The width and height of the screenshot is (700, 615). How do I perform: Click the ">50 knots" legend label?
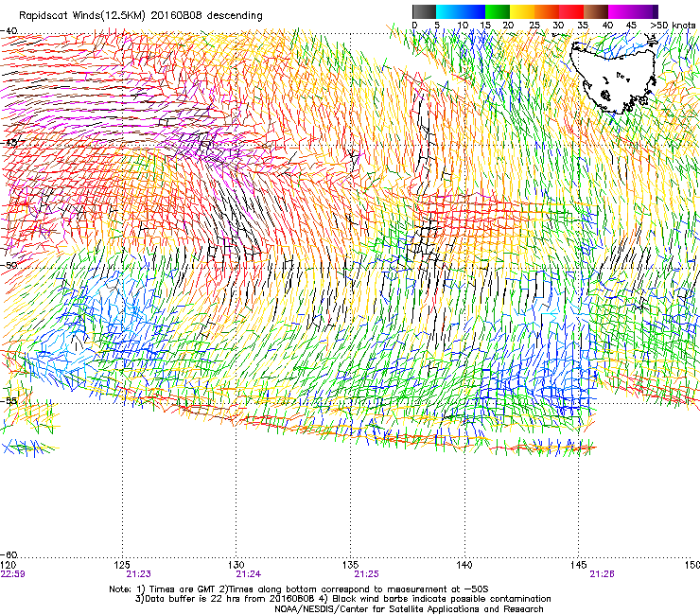point(673,26)
